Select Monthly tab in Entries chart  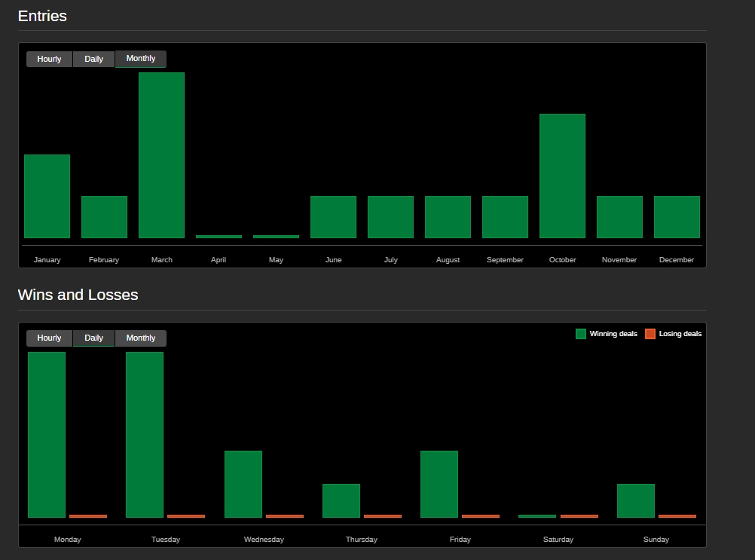[x=141, y=59]
